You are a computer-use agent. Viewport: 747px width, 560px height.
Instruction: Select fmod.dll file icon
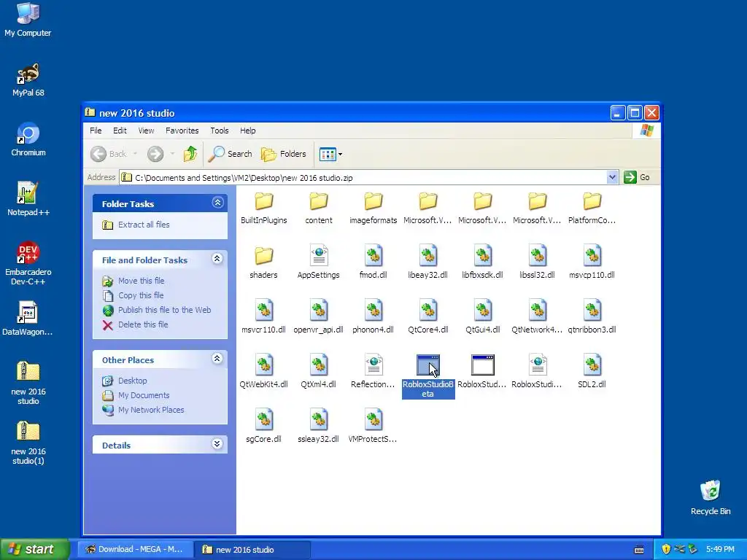coord(373,255)
